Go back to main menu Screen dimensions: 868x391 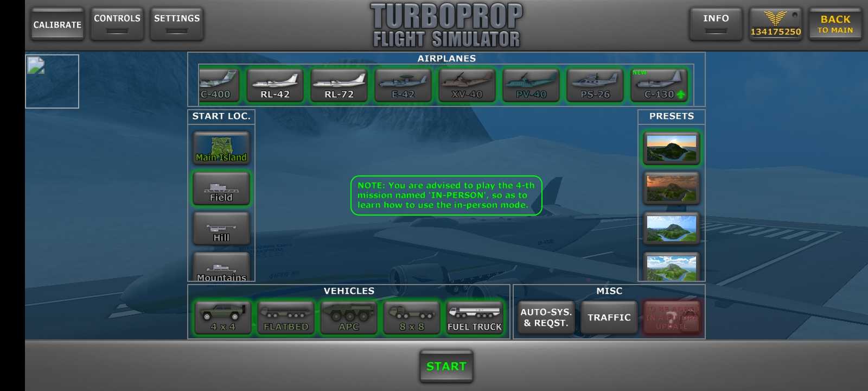[835, 24]
